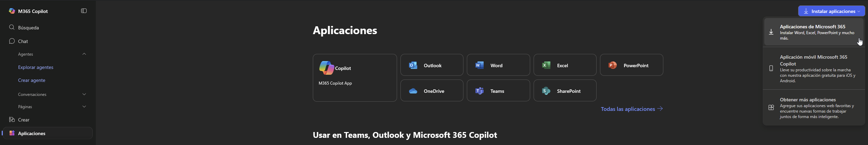
Task: Click the grid icon beside Obtener más aplicaciones
Action: click(x=771, y=107)
